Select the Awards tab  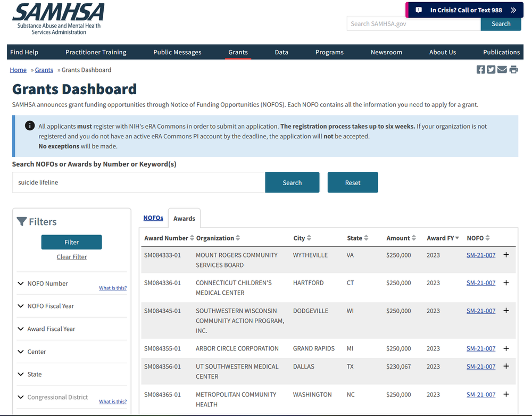pos(184,219)
